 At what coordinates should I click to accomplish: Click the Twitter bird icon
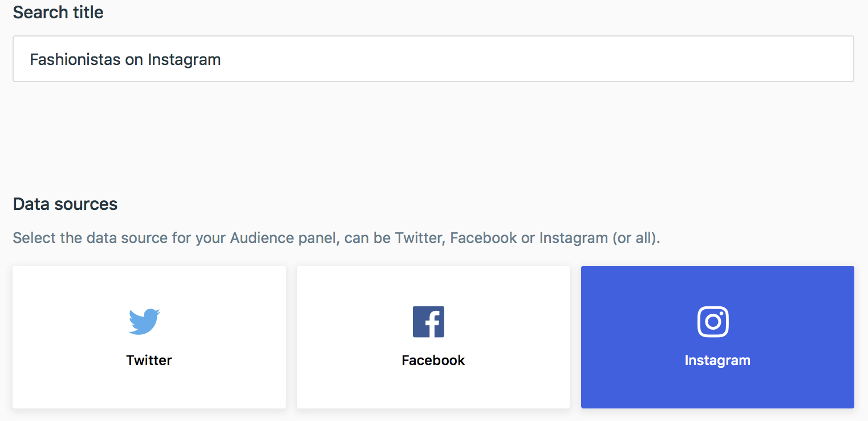[x=144, y=321]
